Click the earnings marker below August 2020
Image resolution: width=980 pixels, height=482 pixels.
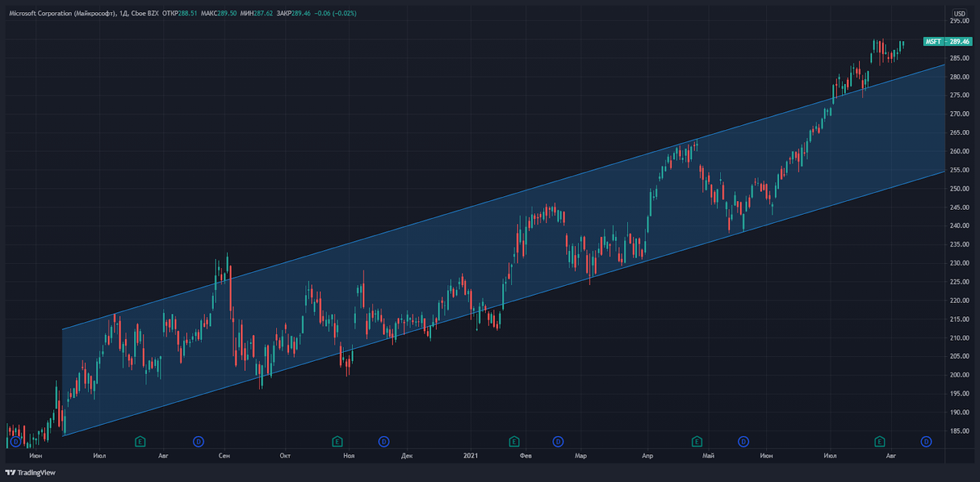139,441
